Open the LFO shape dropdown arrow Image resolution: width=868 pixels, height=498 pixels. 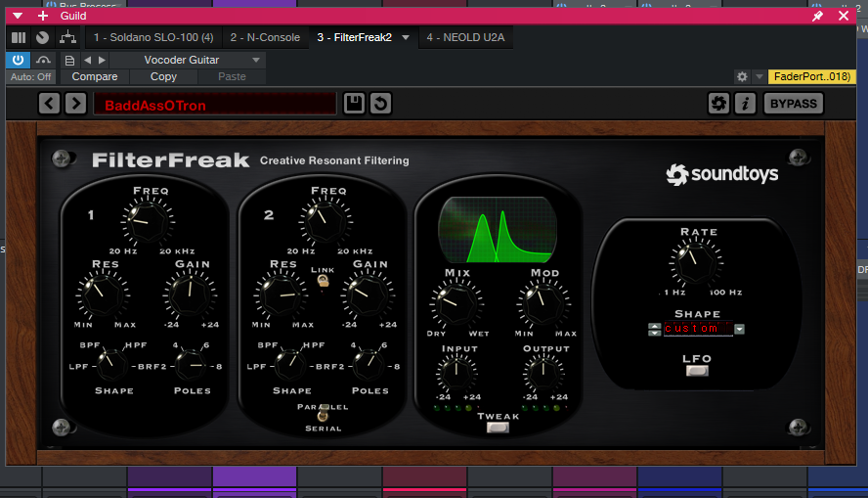[x=739, y=329]
